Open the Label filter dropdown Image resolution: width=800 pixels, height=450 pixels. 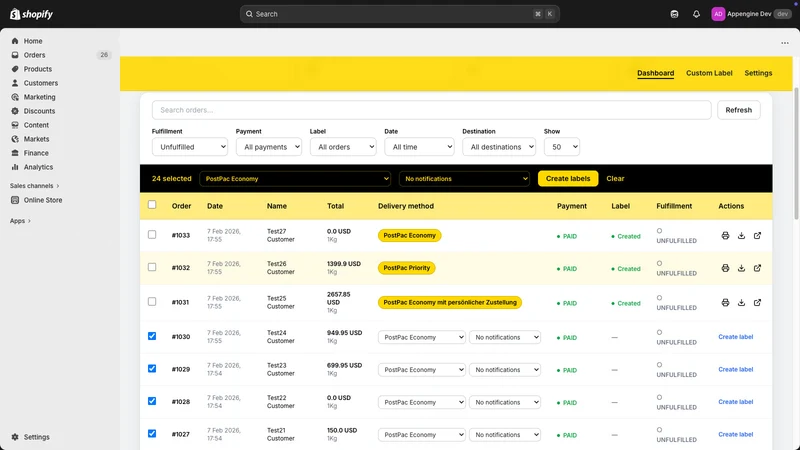tap(343, 147)
